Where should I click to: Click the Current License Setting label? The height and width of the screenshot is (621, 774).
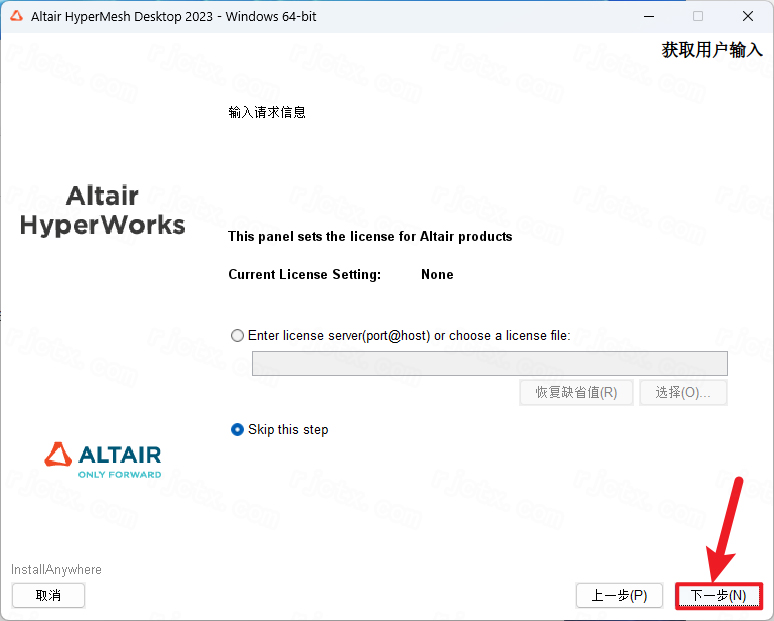304,274
